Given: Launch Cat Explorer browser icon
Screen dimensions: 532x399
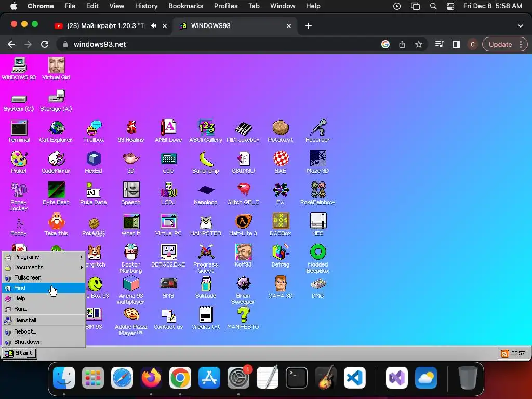Looking at the screenshot, I should tap(56, 131).
